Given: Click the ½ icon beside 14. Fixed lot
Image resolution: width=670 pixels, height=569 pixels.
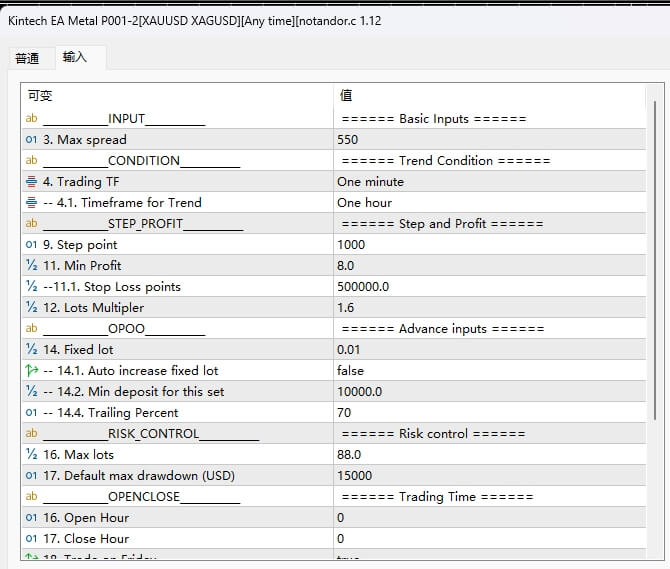Looking at the screenshot, I should point(32,349).
